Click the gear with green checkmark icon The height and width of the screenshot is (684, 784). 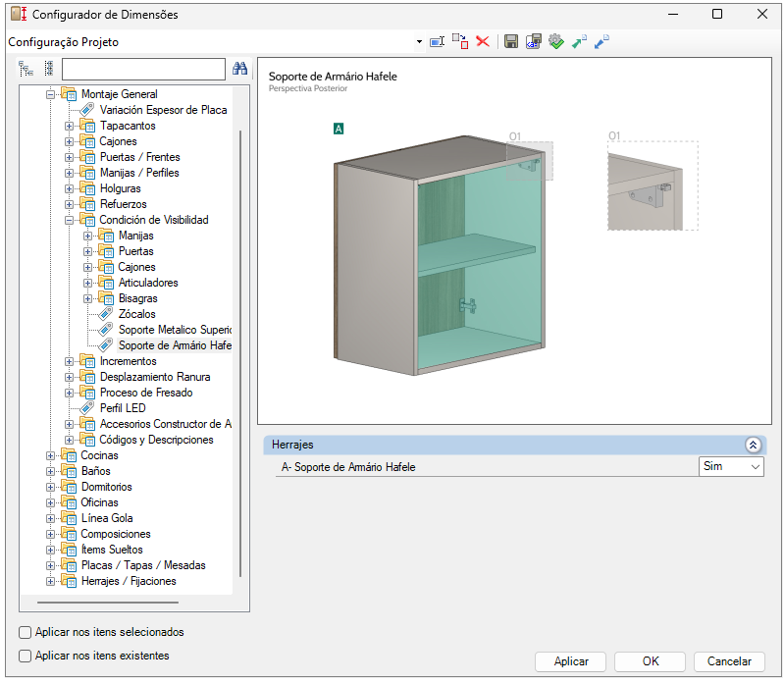(x=556, y=41)
